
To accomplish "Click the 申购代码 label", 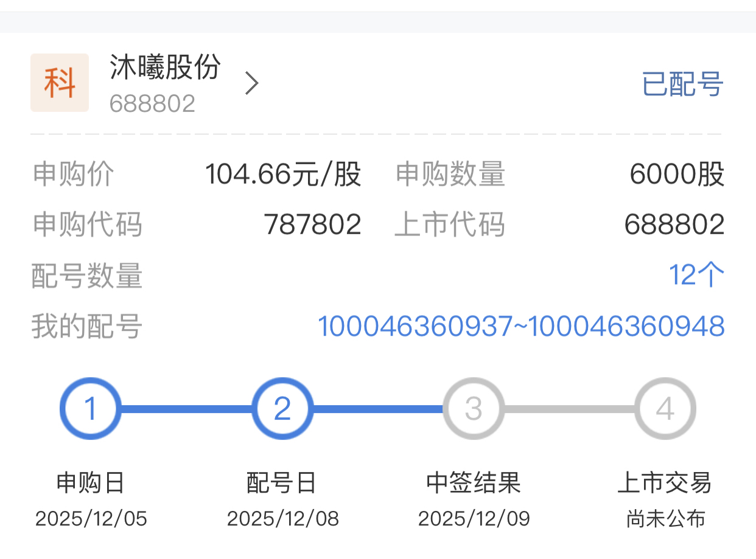I will tap(87, 224).
